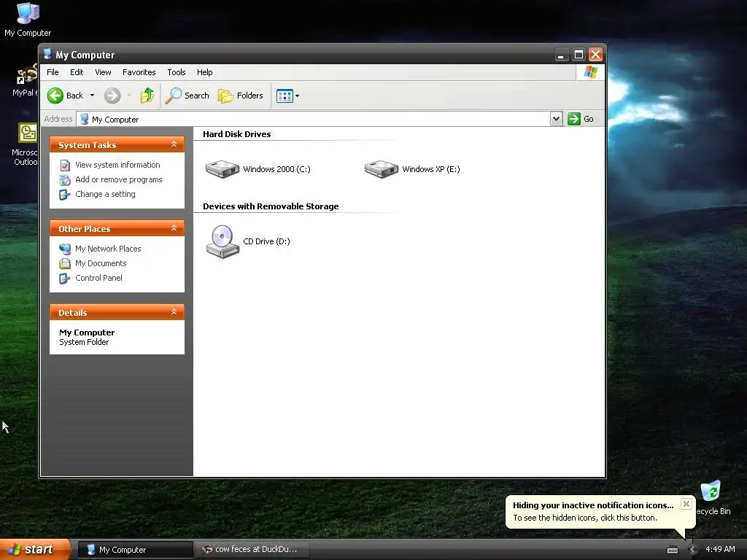Click the Start button
Viewport: 747px width, 560px height.
click(x=34, y=550)
